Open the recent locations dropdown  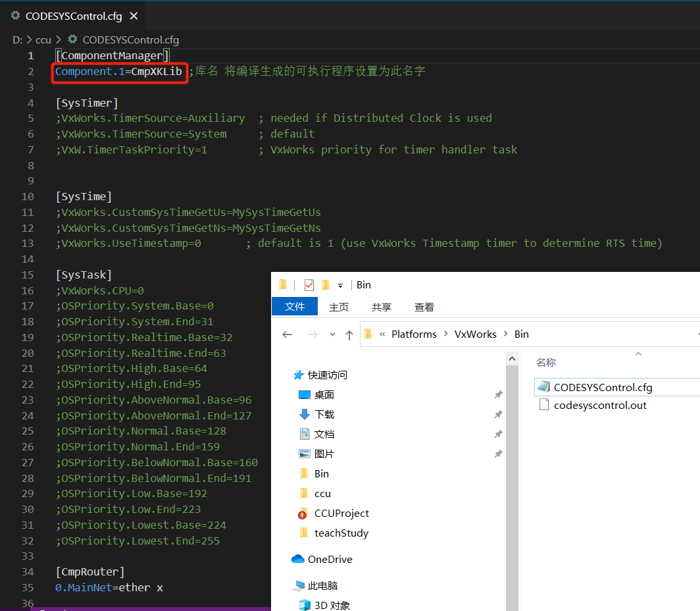[x=332, y=334]
